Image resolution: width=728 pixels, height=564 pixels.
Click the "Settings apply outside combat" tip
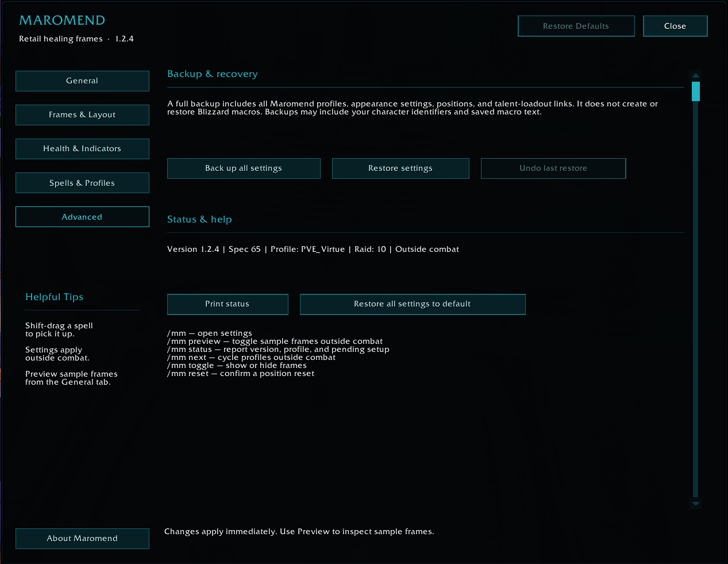[57, 354]
